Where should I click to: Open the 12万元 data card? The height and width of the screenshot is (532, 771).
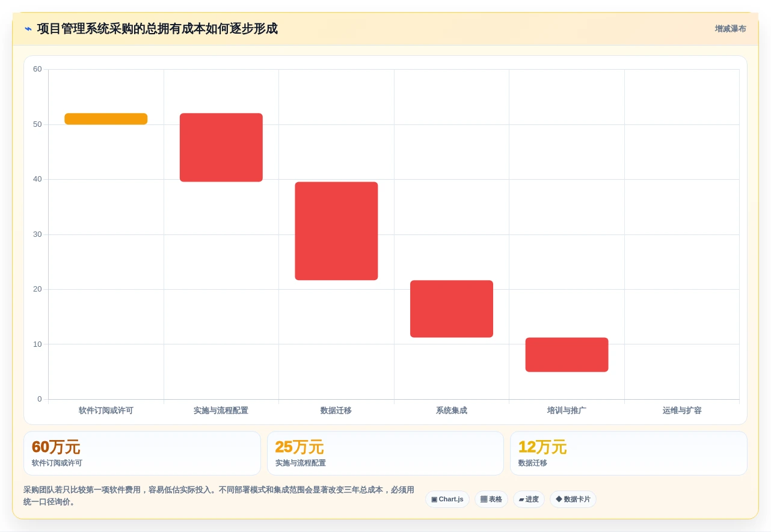click(628, 453)
